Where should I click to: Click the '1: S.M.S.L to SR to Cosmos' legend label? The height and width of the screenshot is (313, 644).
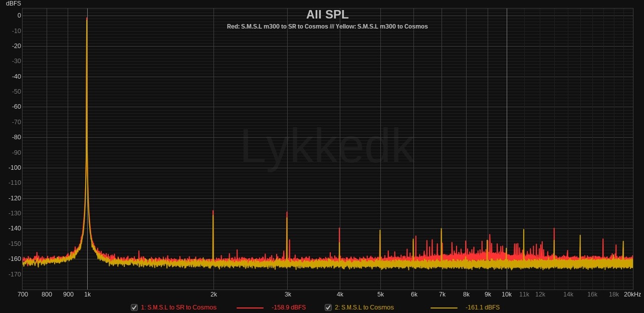coord(178,307)
